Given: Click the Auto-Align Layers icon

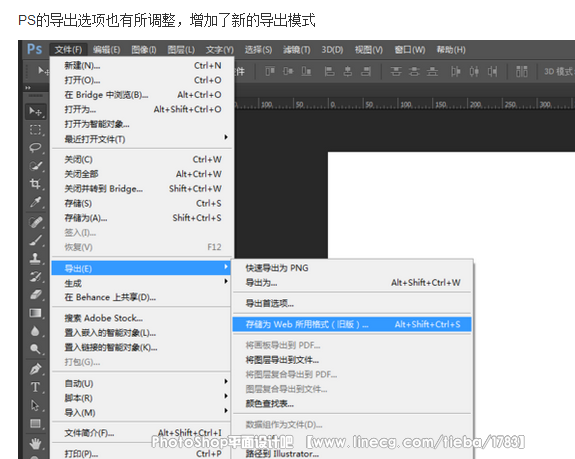Looking at the screenshot, I should coord(521,71).
